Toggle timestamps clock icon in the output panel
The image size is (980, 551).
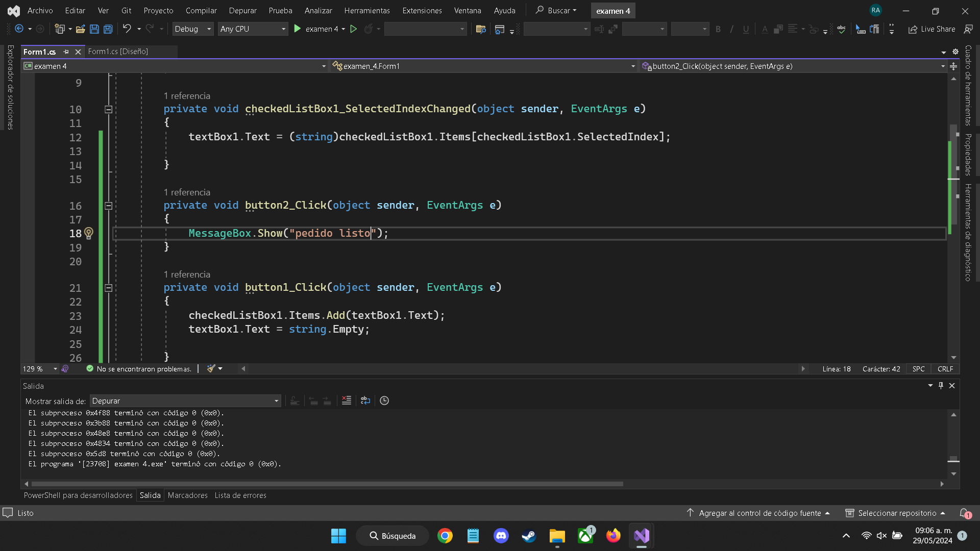point(384,400)
